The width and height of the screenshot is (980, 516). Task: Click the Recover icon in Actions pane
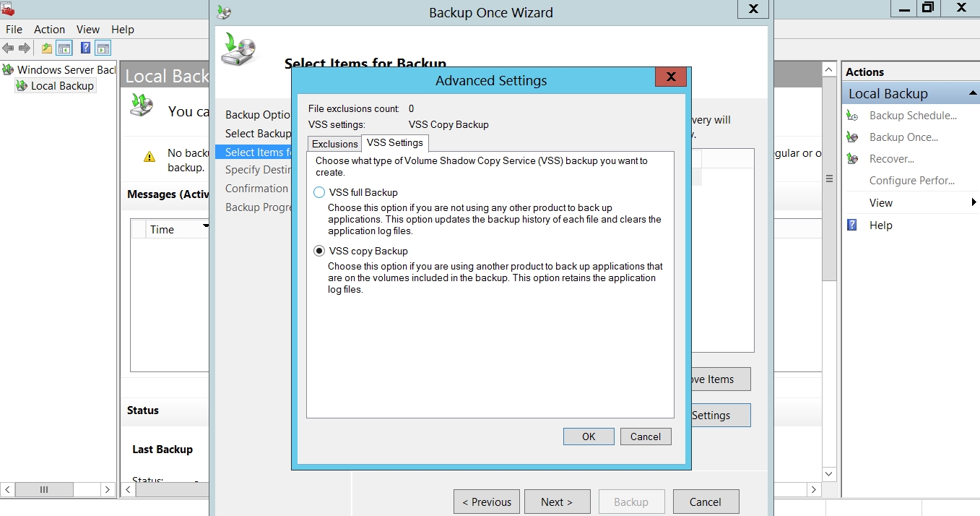pos(853,159)
